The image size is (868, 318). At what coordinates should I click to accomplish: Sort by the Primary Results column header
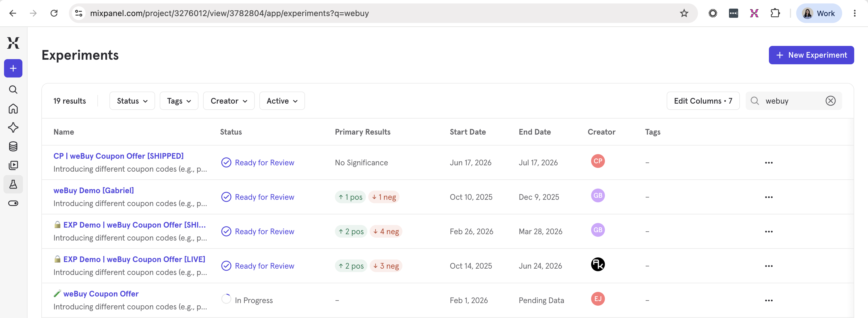(362, 132)
